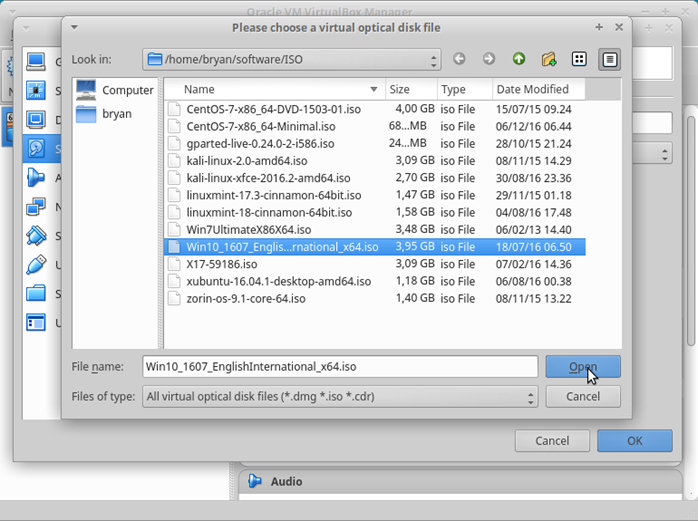Click Open button in file dialog
The height and width of the screenshot is (521, 698).
tap(583, 366)
